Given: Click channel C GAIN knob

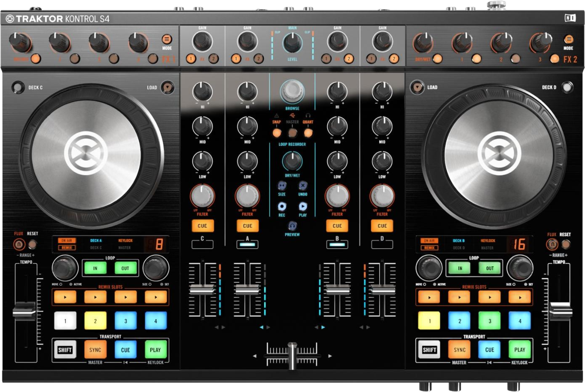Looking at the screenshot, I should (203, 41).
